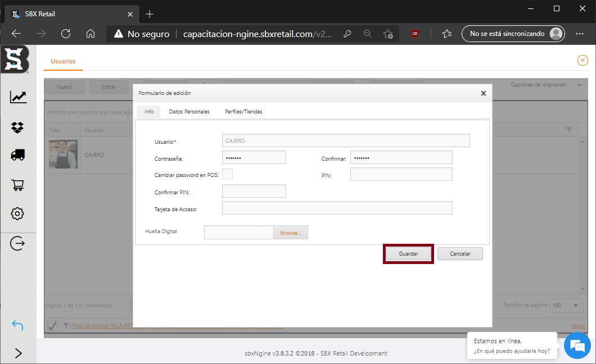The image size is (596, 364).
Task: Close the SBX Retail browser tab
Action: click(x=130, y=14)
